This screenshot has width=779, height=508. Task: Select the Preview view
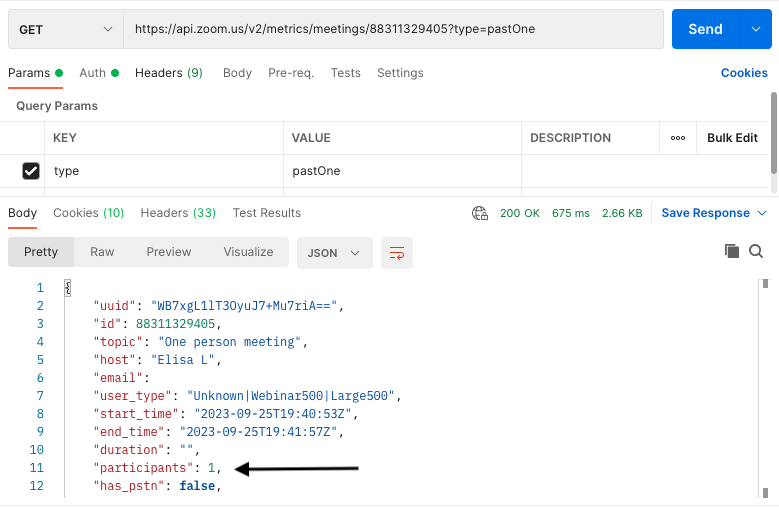coord(168,252)
